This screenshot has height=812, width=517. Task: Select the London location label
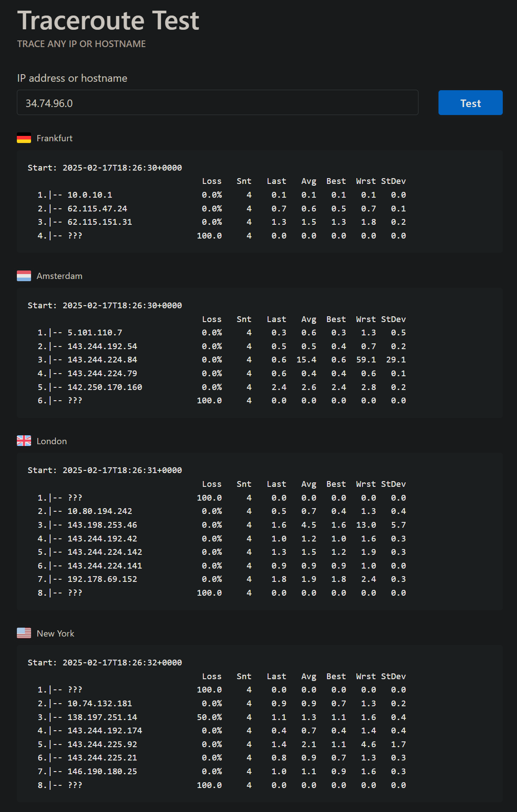tap(52, 441)
